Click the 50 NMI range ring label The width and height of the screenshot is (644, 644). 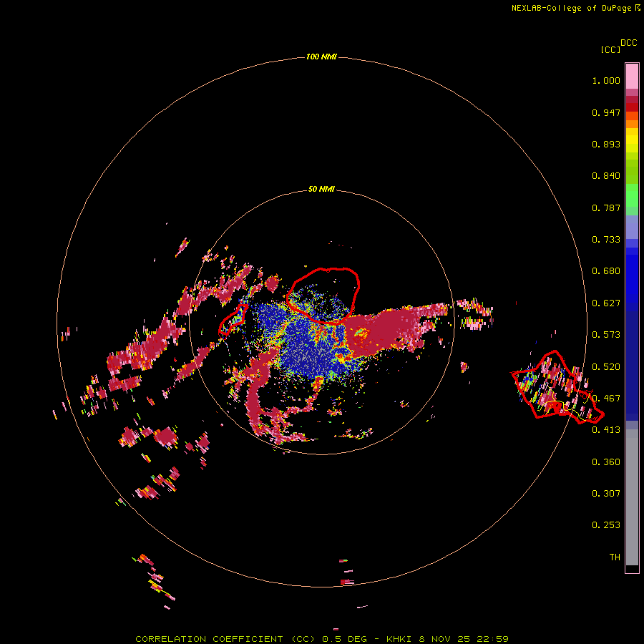[x=321, y=189]
